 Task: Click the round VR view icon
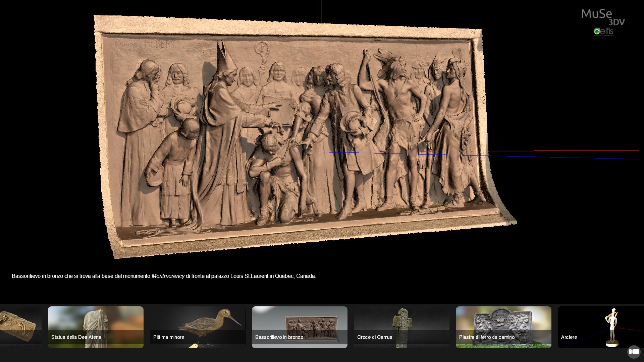tap(634, 352)
